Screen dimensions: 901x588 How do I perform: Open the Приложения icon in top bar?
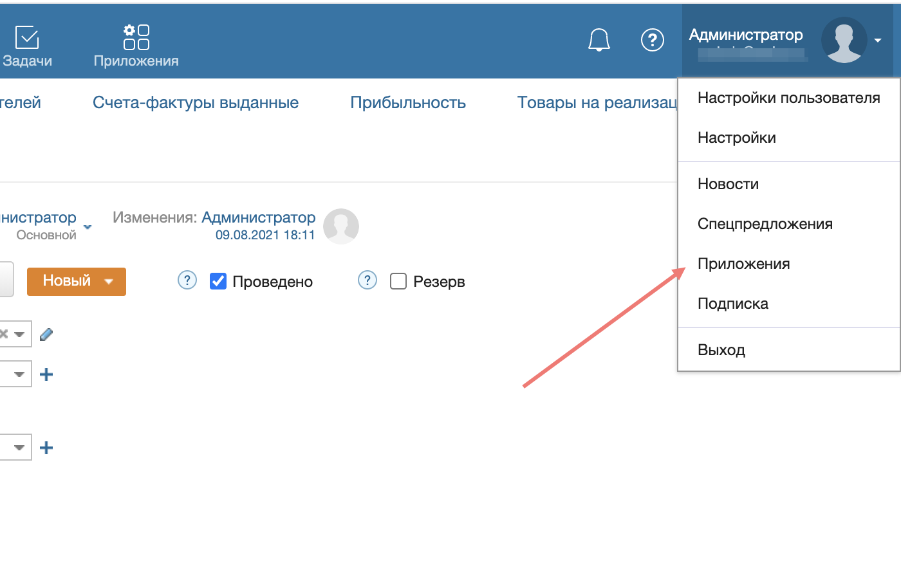[x=136, y=37]
